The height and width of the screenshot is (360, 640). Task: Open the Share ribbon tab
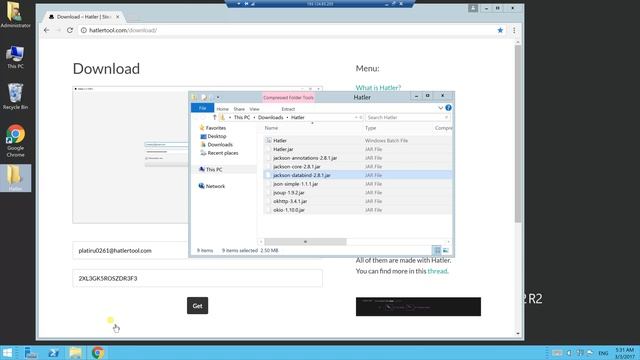tap(239, 109)
